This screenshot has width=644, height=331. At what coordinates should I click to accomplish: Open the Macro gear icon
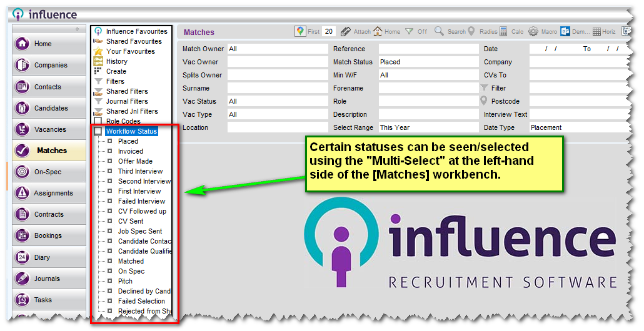pyautogui.click(x=533, y=32)
